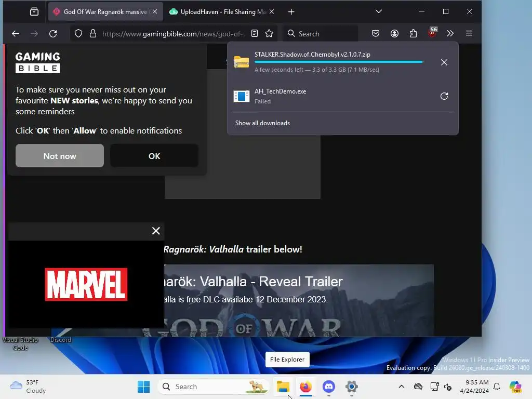Open network display tray icon
Image resolution: width=532 pixels, height=399 pixels.
435,387
